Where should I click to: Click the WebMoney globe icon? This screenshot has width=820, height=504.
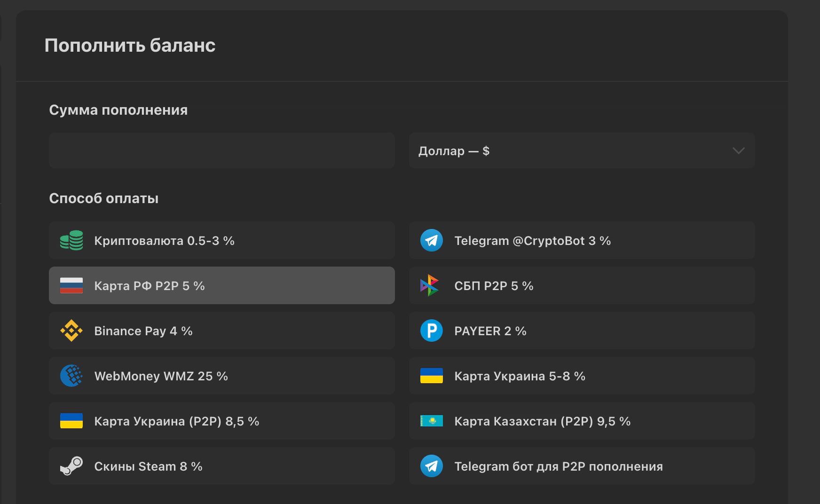coord(71,376)
